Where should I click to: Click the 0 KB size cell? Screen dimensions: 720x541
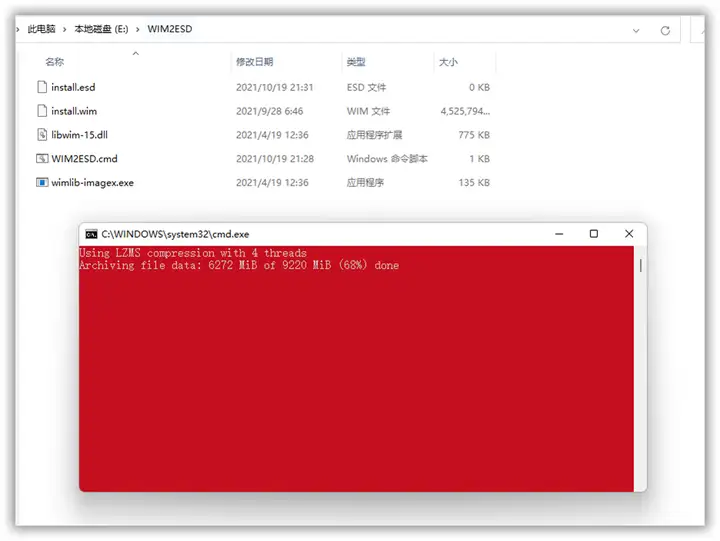point(479,87)
